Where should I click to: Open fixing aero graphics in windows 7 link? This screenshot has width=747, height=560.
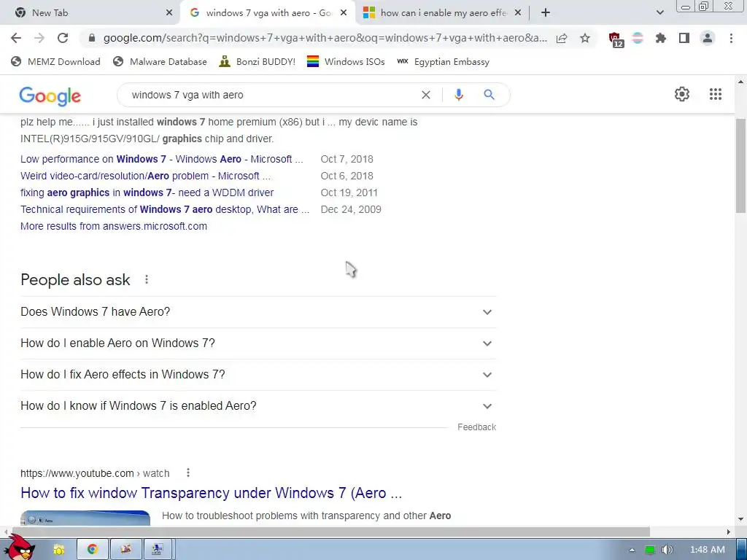tap(147, 192)
